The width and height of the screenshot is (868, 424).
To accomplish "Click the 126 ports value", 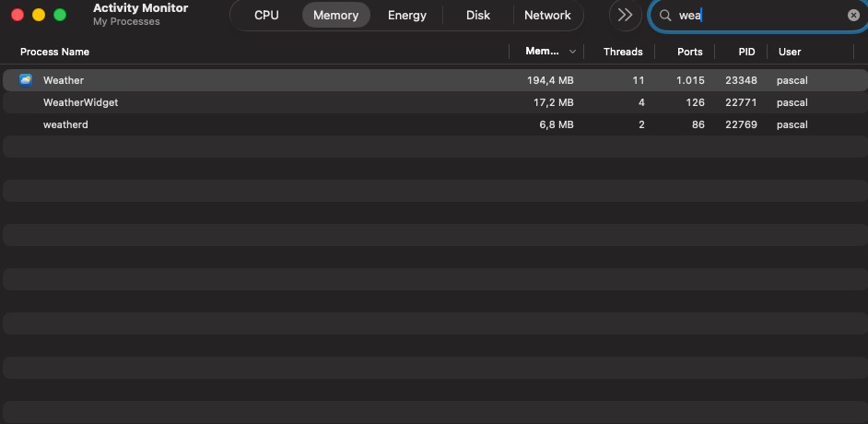I will (x=696, y=102).
